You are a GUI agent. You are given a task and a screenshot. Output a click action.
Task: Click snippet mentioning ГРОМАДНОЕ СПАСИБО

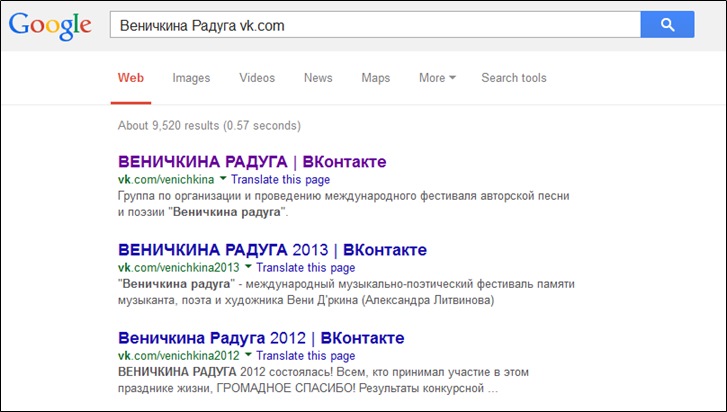point(323,380)
